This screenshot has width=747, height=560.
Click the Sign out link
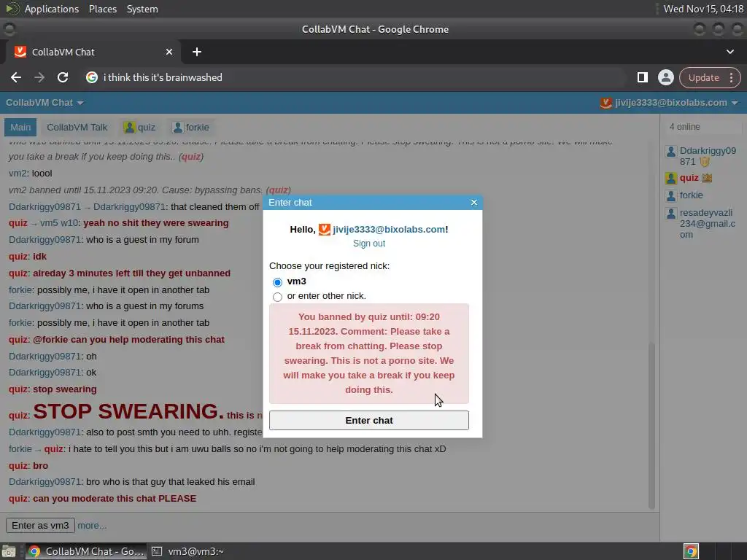368,244
